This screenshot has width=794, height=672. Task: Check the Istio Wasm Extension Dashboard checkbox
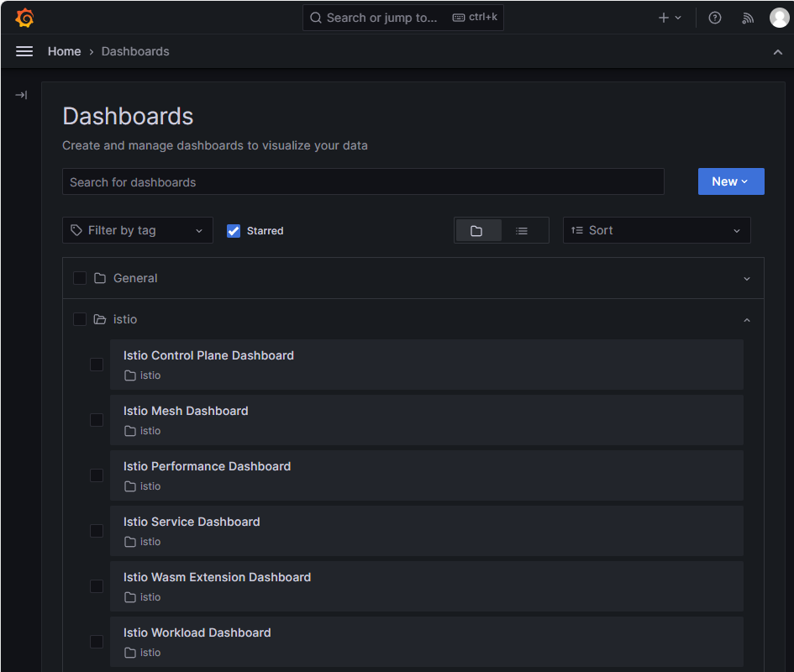click(x=97, y=586)
